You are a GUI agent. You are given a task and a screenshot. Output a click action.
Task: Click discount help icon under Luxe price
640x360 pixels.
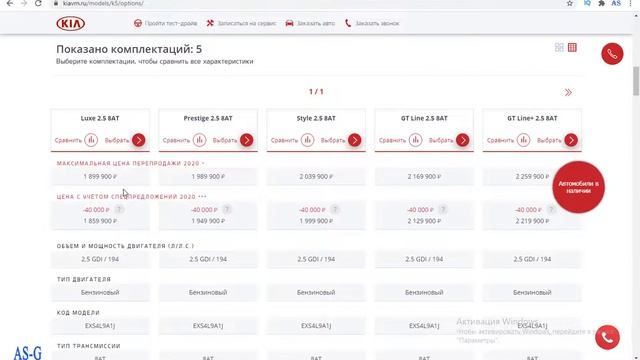pos(119,209)
